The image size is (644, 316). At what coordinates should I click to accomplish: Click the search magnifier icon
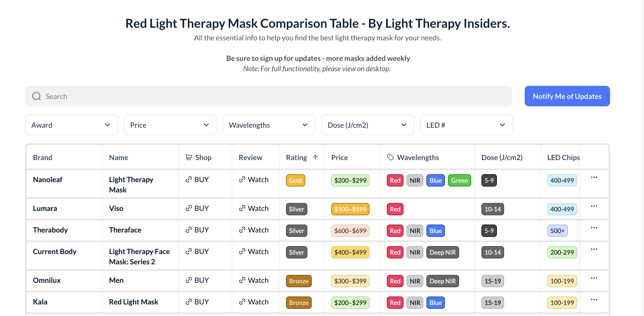(x=37, y=96)
